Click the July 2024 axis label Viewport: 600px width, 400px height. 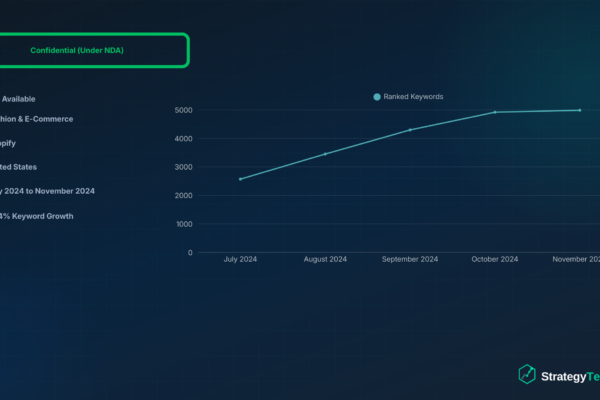click(240, 259)
